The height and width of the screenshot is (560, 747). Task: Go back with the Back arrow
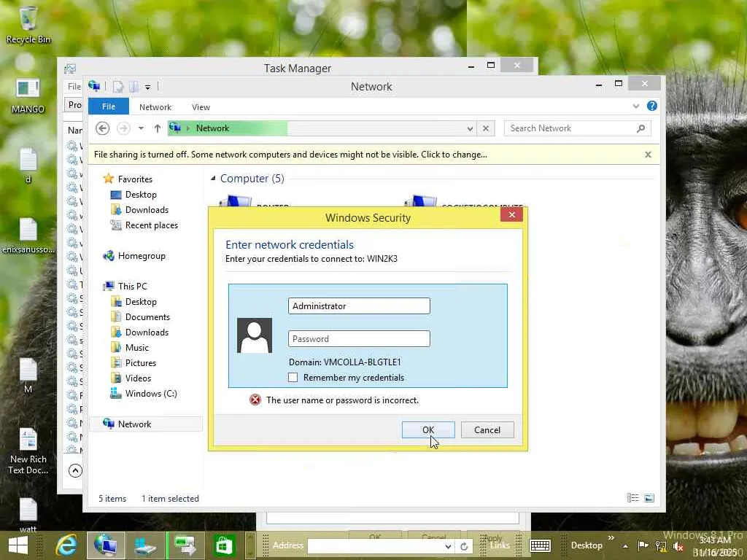[x=102, y=128]
